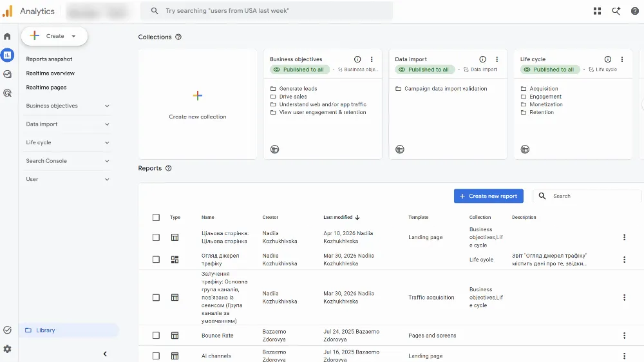Show help for Reports heading
The height and width of the screenshot is (362, 644).
tap(168, 168)
